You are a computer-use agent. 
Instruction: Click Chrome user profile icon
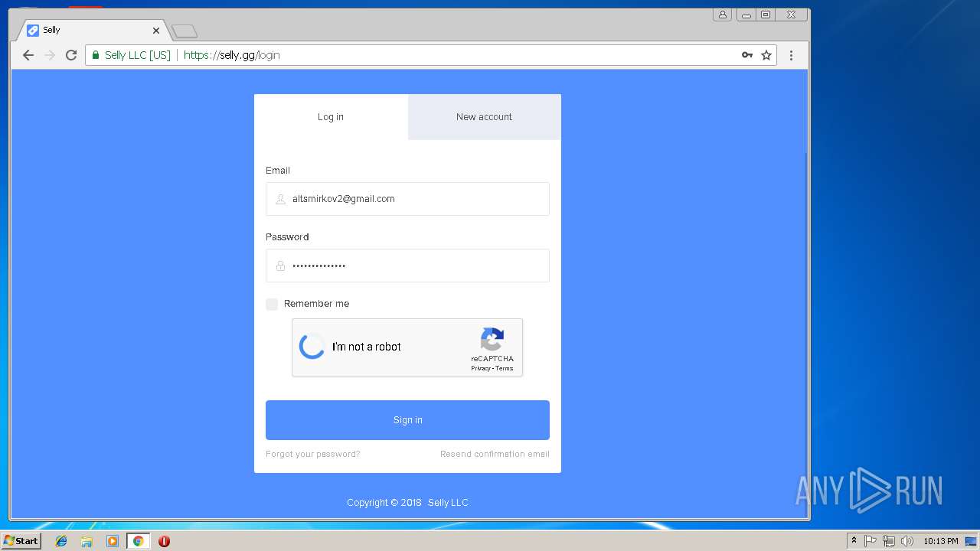722,15
